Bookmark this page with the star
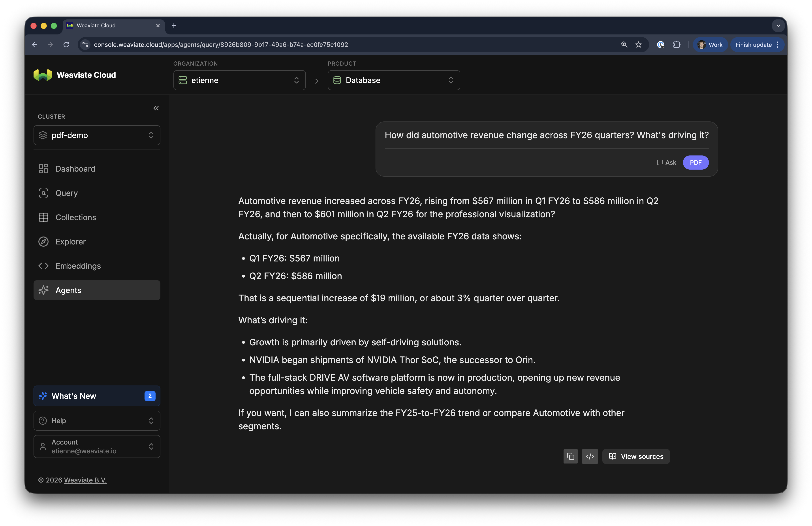The width and height of the screenshot is (812, 526). click(x=638, y=44)
